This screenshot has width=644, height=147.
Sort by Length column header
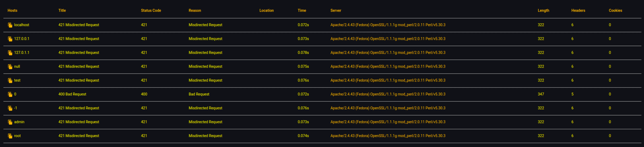pyautogui.click(x=543, y=10)
